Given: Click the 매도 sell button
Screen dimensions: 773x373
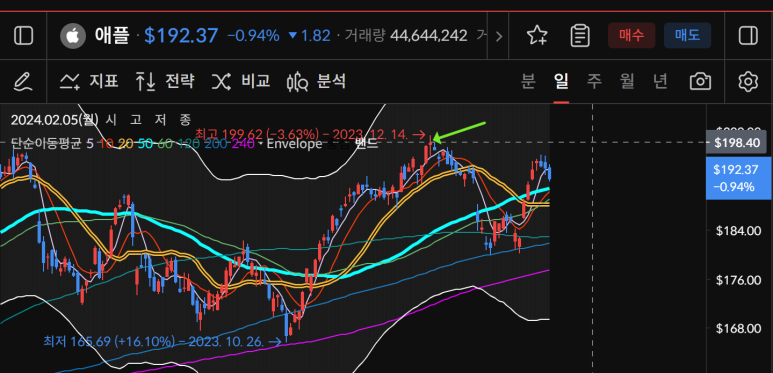Looking at the screenshot, I should click(687, 35).
